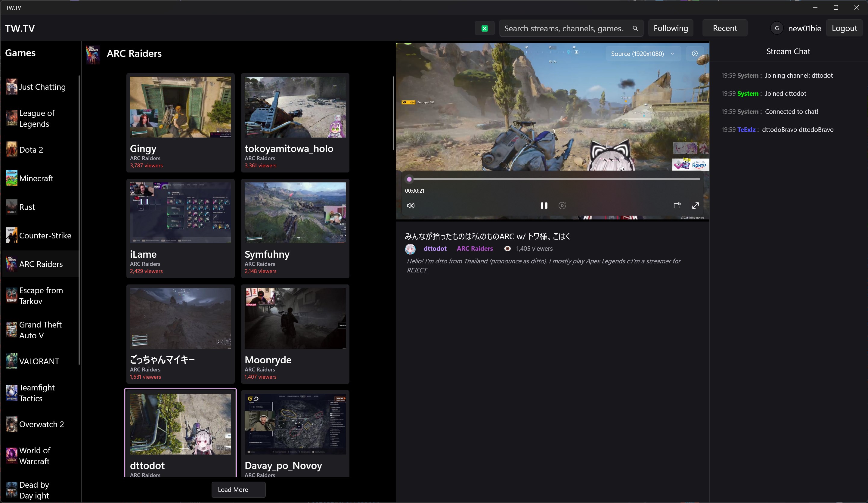Viewport: 868px width, 503px height.
Task: Click the TeExlz chat username
Action: [x=746, y=129]
